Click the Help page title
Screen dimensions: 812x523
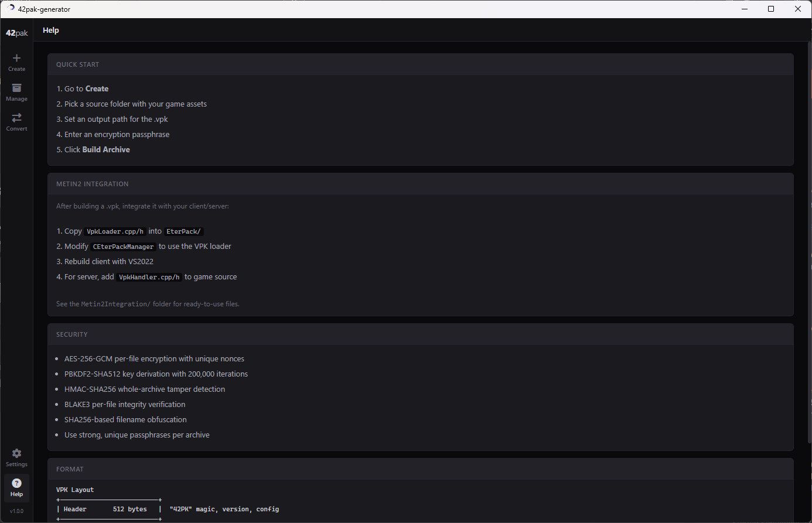pos(51,30)
